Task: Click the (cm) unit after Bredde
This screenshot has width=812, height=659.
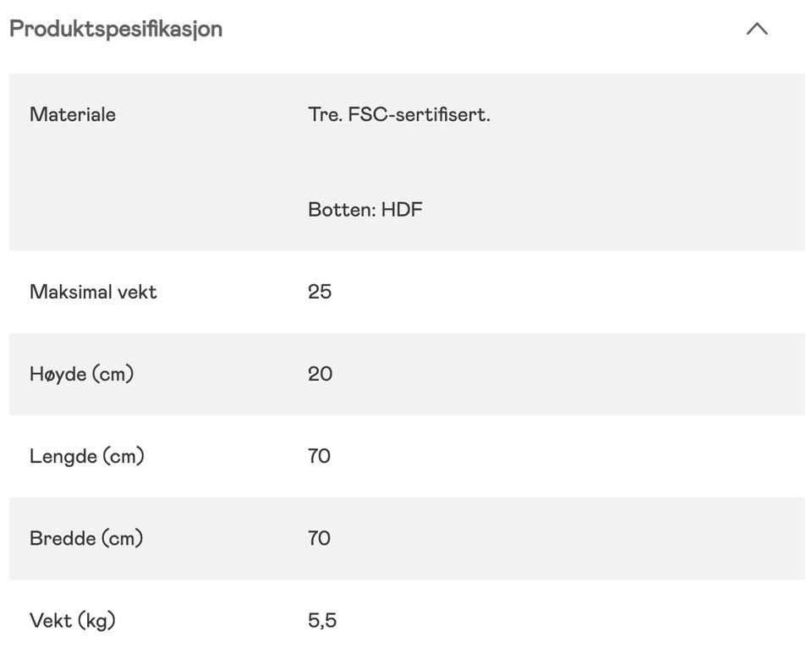Action: [x=122, y=538]
